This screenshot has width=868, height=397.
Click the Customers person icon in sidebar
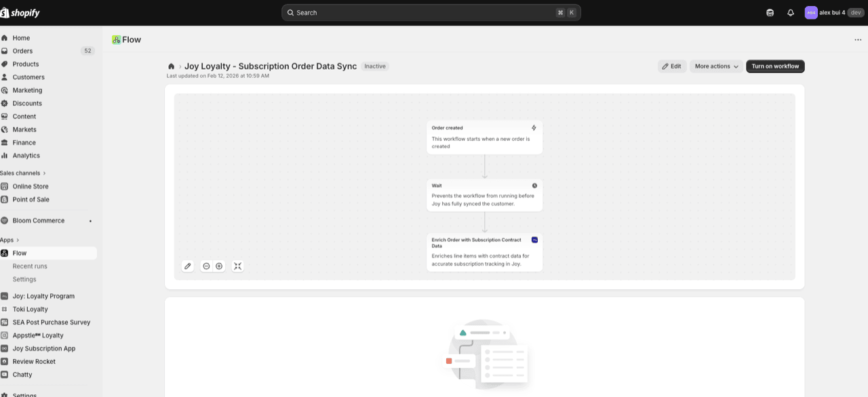tap(5, 77)
